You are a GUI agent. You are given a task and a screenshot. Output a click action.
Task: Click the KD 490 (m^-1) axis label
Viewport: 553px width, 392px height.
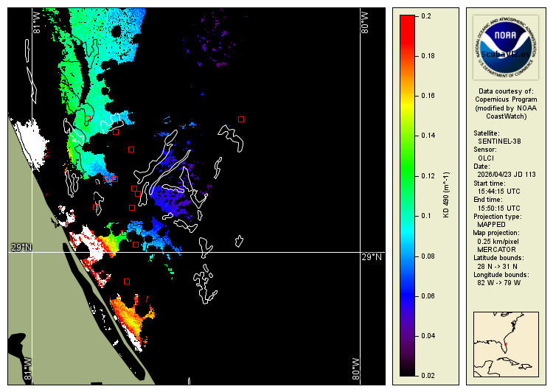coord(445,196)
